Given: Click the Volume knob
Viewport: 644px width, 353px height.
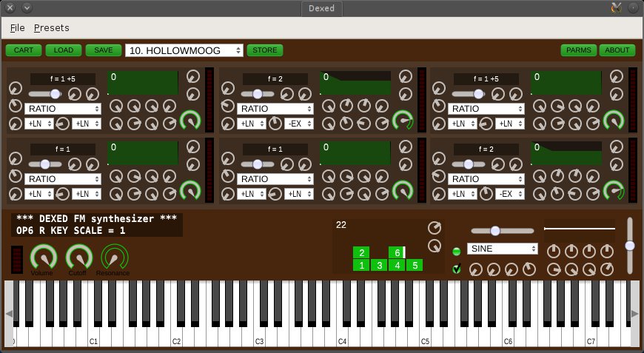Looking at the screenshot, I should coord(43,258).
